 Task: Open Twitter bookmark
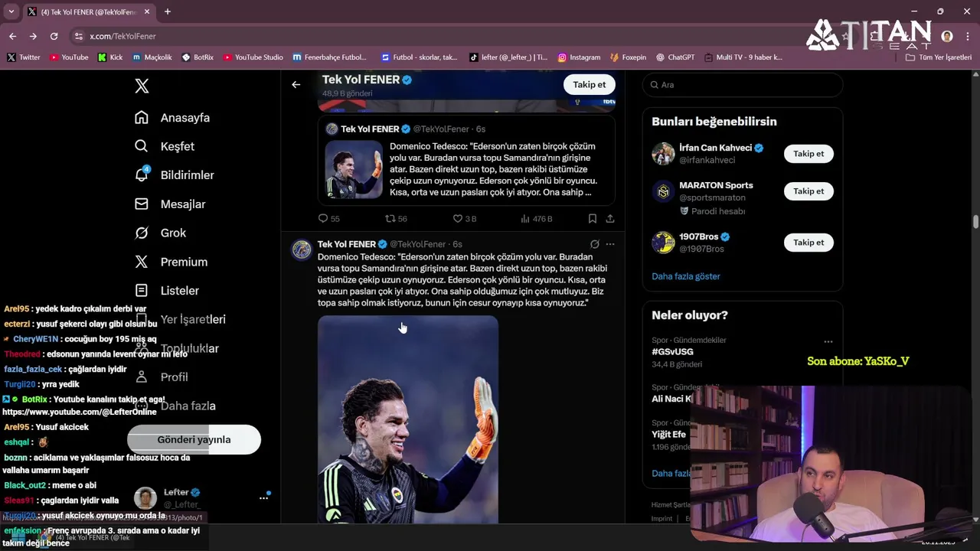(24, 57)
